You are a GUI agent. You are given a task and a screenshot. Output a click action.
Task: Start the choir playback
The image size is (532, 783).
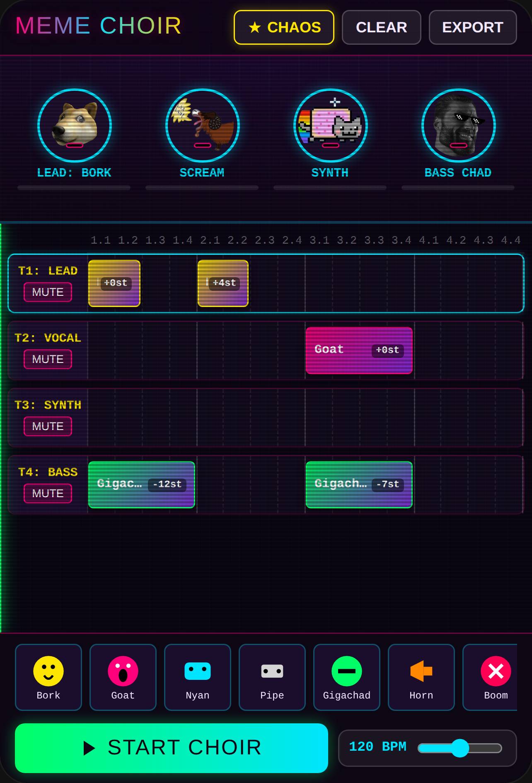[172, 748]
